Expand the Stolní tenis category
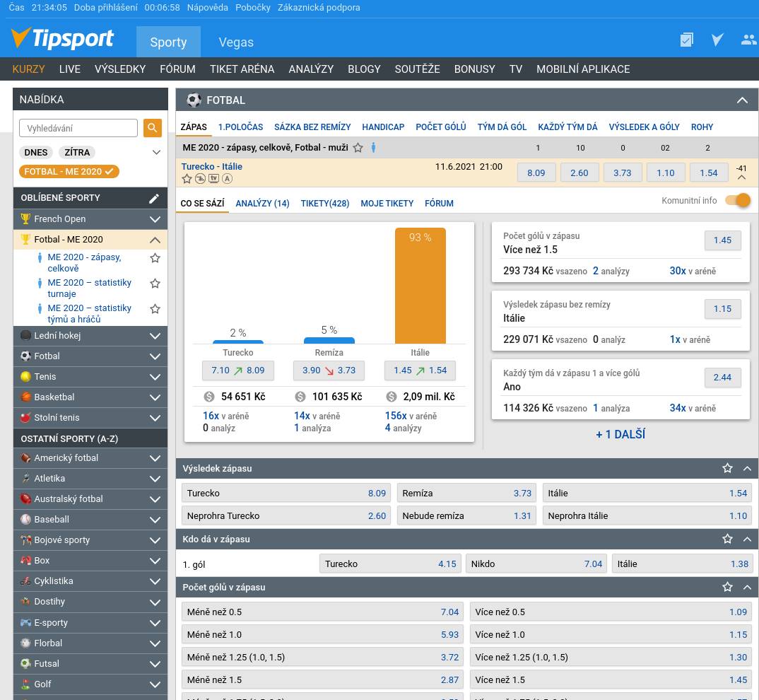The width and height of the screenshot is (759, 700). [x=155, y=418]
